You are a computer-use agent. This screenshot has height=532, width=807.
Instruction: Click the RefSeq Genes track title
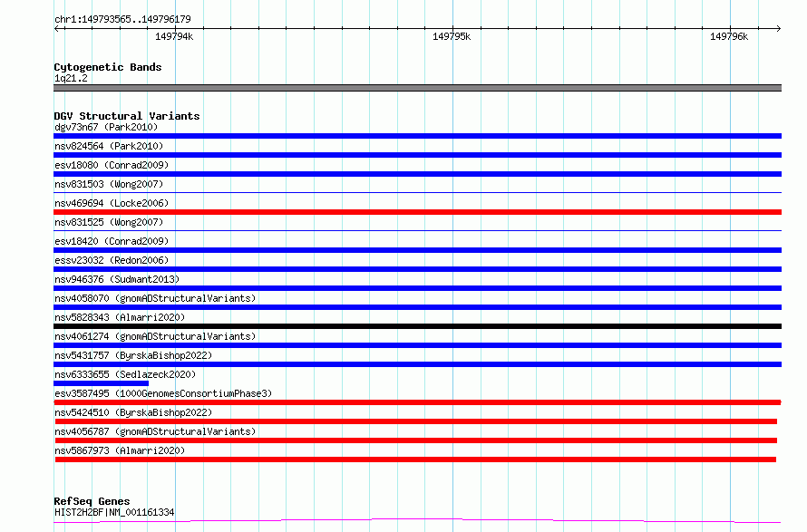pyautogui.click(x=92, y=501)
